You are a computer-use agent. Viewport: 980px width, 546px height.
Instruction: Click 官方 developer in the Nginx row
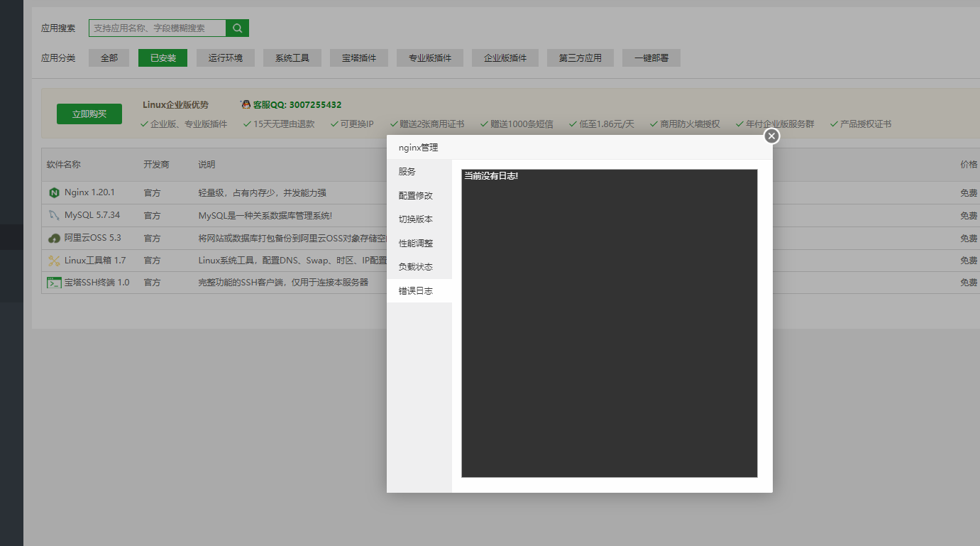click(152, 192)
